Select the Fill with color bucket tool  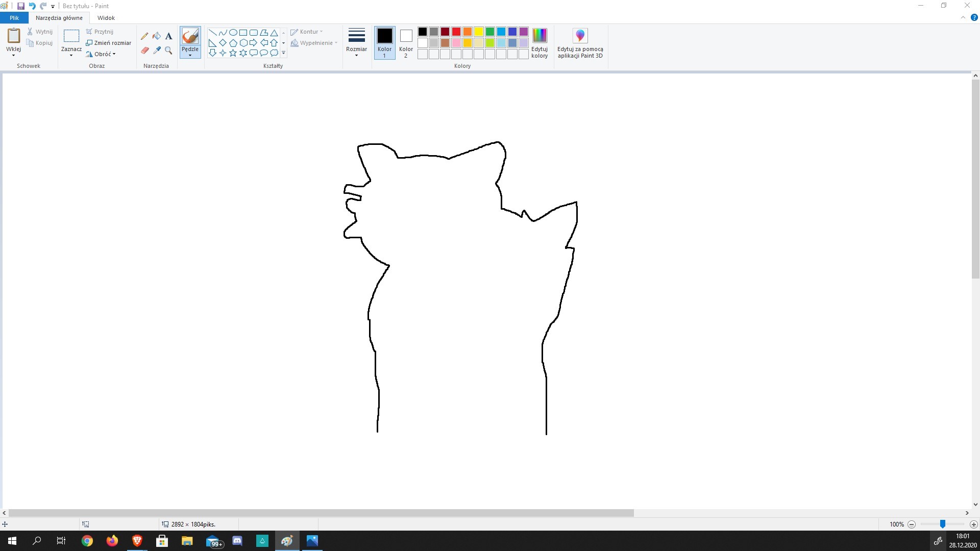click(x=157, y=36)
